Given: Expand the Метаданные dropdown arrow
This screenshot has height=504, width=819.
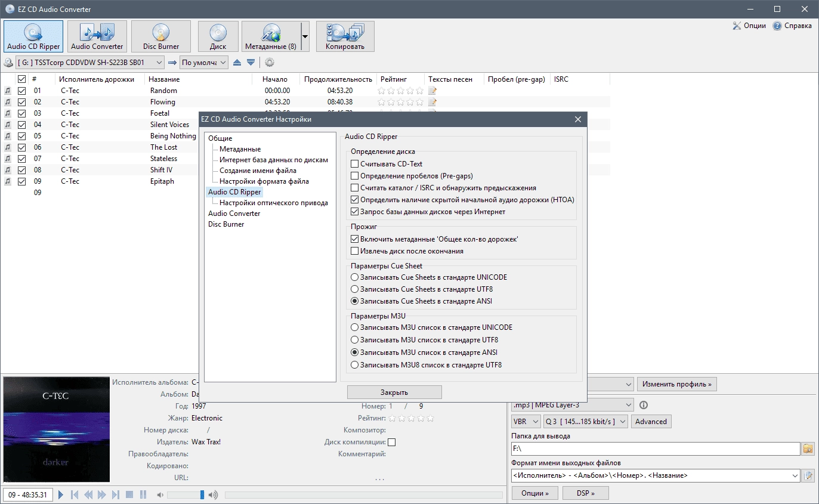Looking at the screenshot, I should point(305,36).
